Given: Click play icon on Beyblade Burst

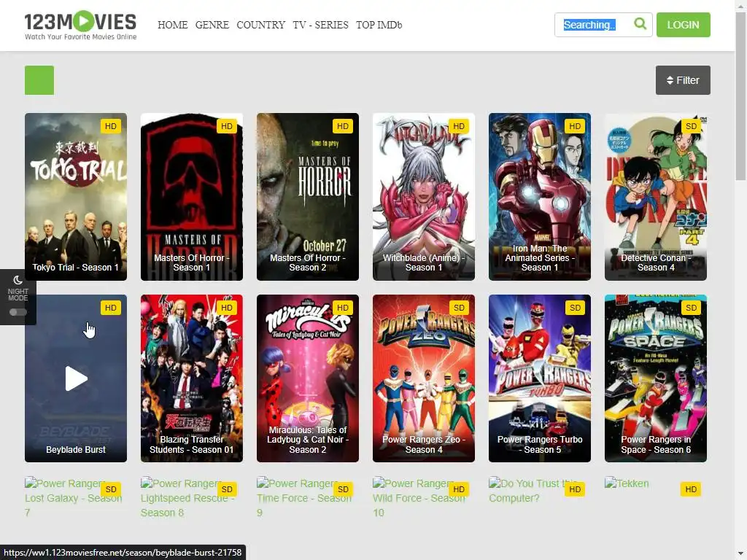Looking at the screenshot, I should click(x=76, y=378).
